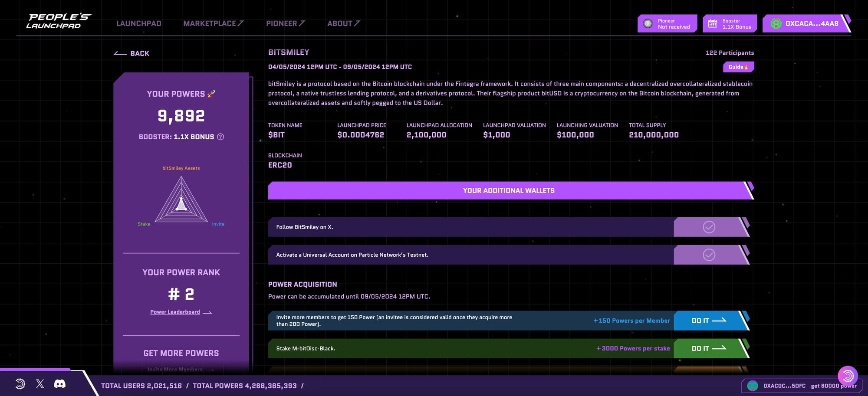Open the Marketplace nav link

pos(213,23)
